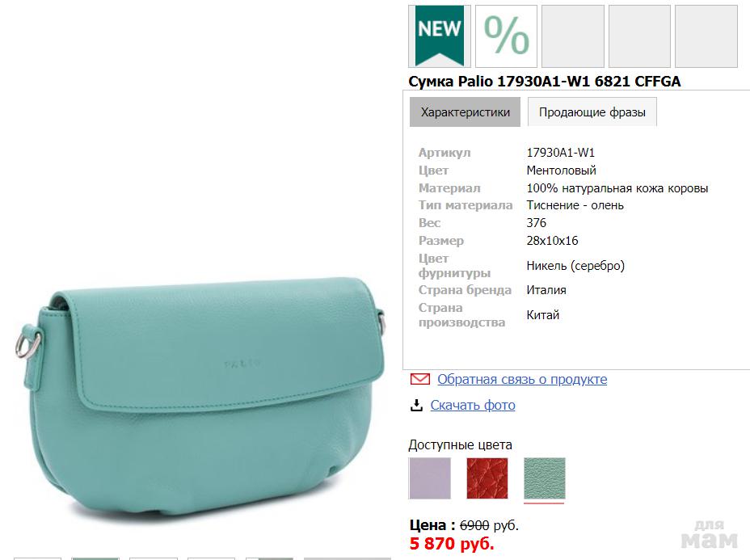The height and width of the screenshot is (560, 750).
Task: Switch to the Продающие фразы tab
Action: [x=592, y=112]
